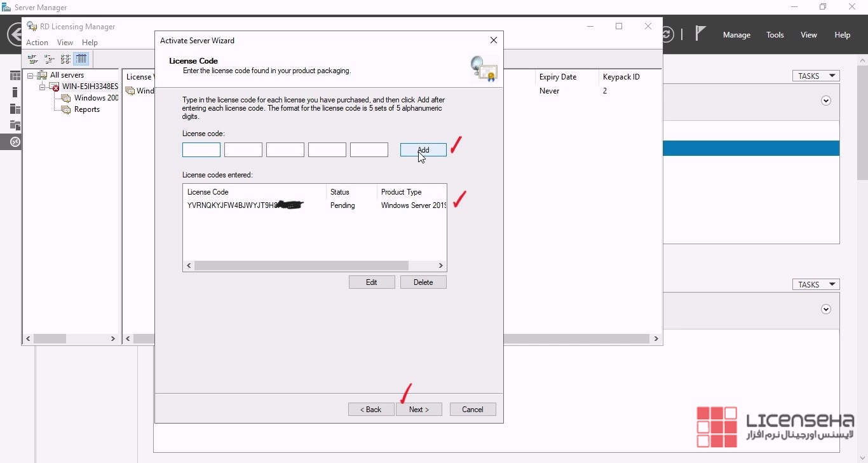This screenshot has width=868, height=463.
Task: Open the Action menu in RD Licensing Manager
Action: (37, 43)
